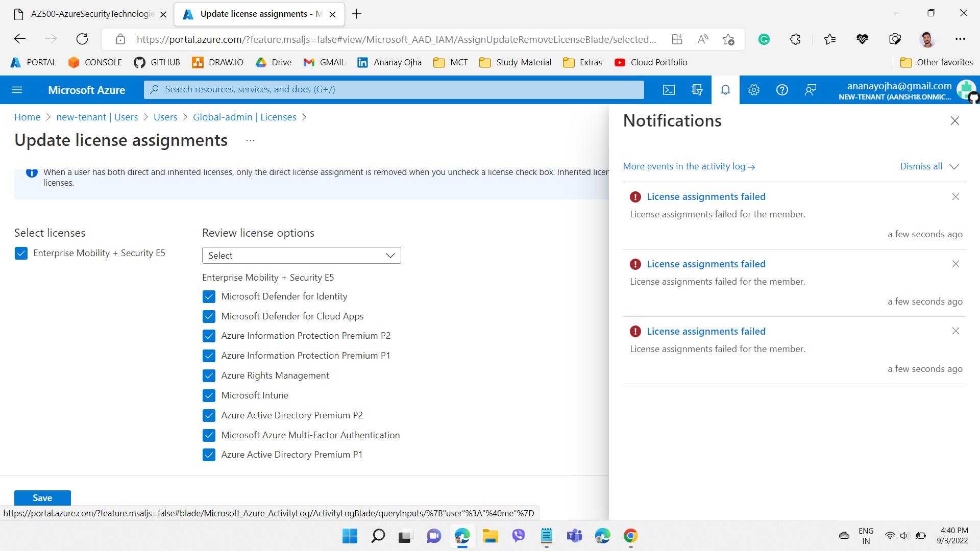Close the Notifications panel
980x551 pixels.
point(955,121)
